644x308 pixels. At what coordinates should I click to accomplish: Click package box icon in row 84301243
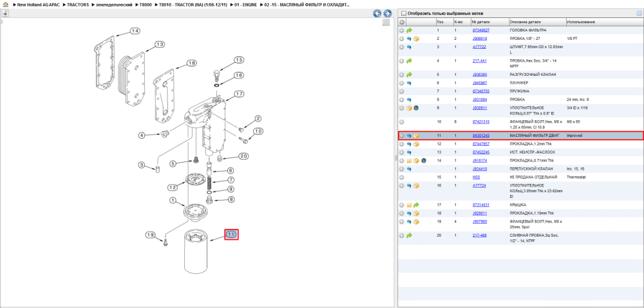click(416, 135)
